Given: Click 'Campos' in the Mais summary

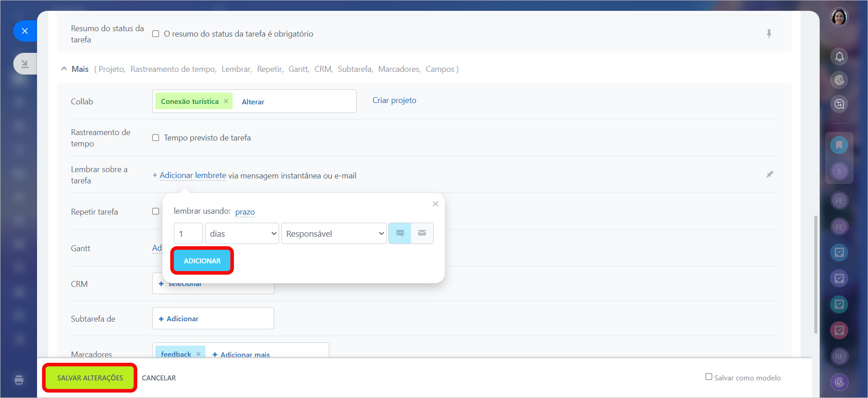Looking at the screenshot, I should coord(440,69).
